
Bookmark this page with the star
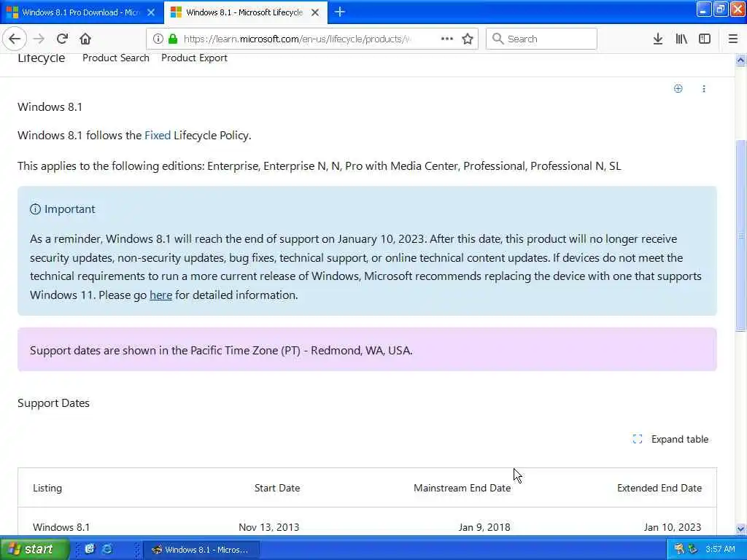coord(468,39)
